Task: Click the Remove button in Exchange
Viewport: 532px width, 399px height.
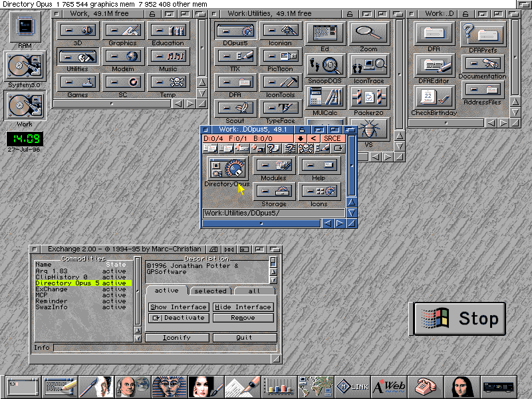Action: [x=243, y=318]
